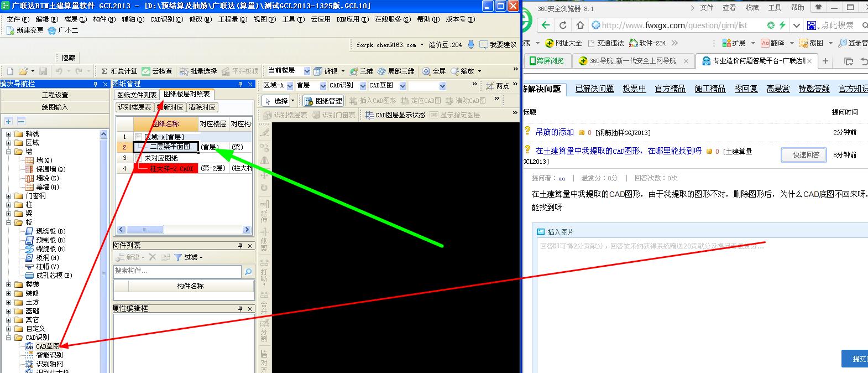868x373 pixels.
Task: Expand the 轴线 tree folder
Action: [x=8, y=134]
